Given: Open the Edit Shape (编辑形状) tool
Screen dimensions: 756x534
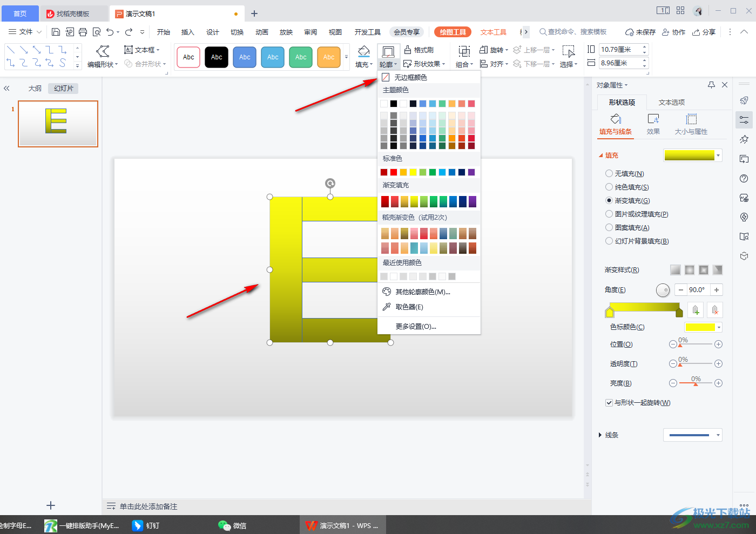Looking at the screenshot, I should pyautogui.click(x=103, y=56).
